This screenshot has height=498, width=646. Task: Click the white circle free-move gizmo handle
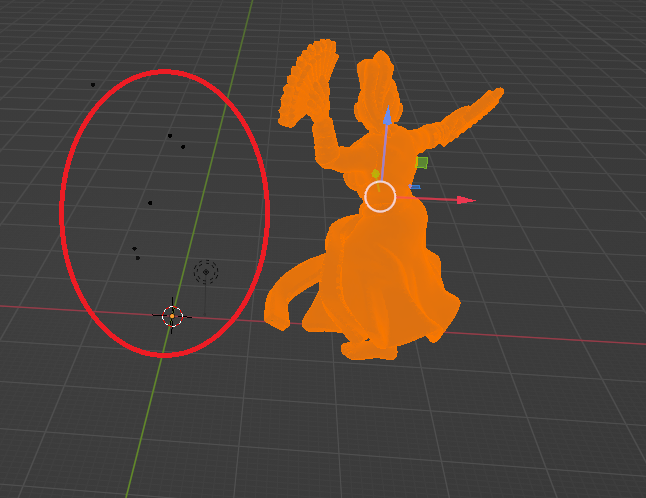coord(380,196)
